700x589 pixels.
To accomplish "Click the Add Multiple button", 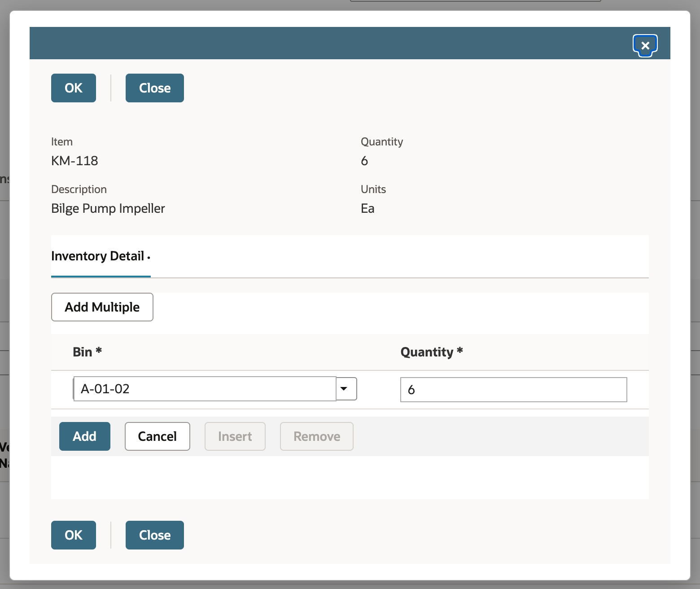I will click(x=102, y=307).
